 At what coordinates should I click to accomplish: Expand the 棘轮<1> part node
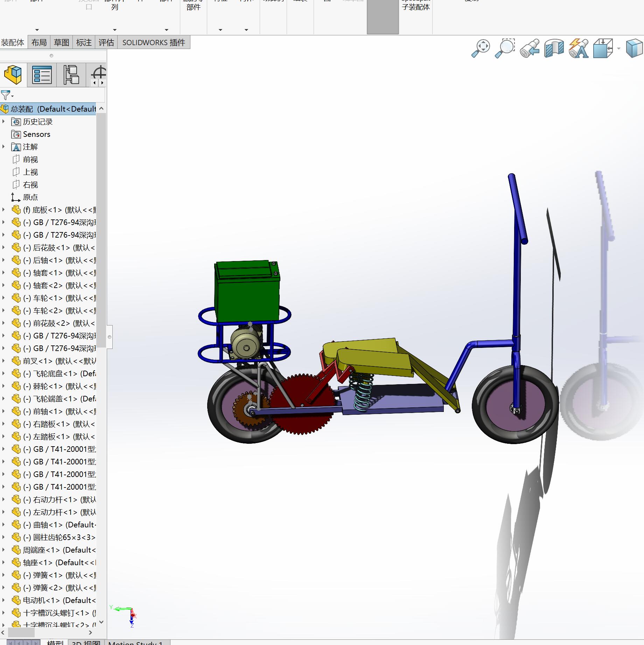[3, 386]
